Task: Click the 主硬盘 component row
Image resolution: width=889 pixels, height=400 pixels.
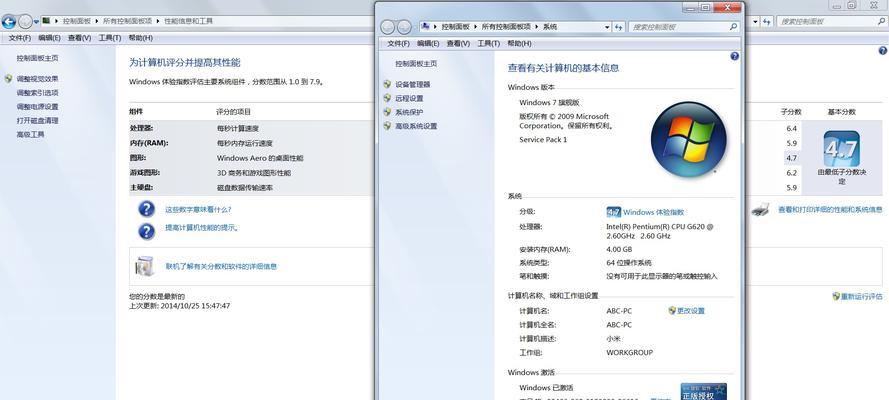Action: 252,187
